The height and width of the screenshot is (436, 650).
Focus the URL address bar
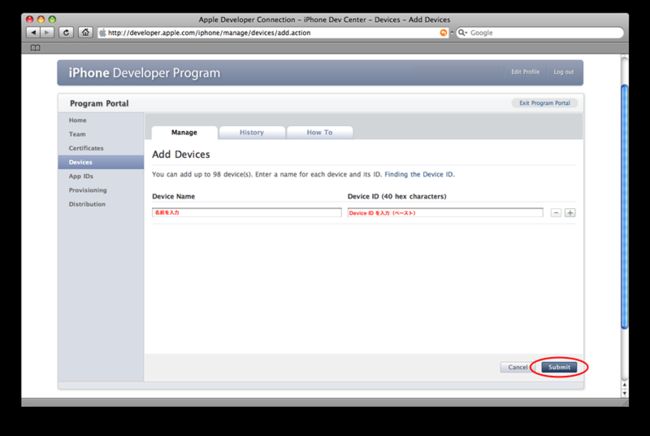point(274,33)
